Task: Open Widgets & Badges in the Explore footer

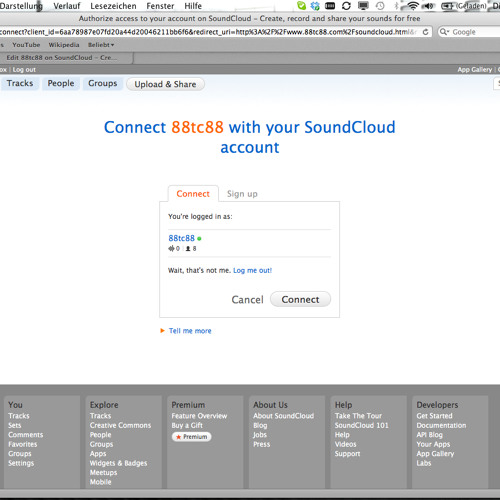Action: click(118, 463)
